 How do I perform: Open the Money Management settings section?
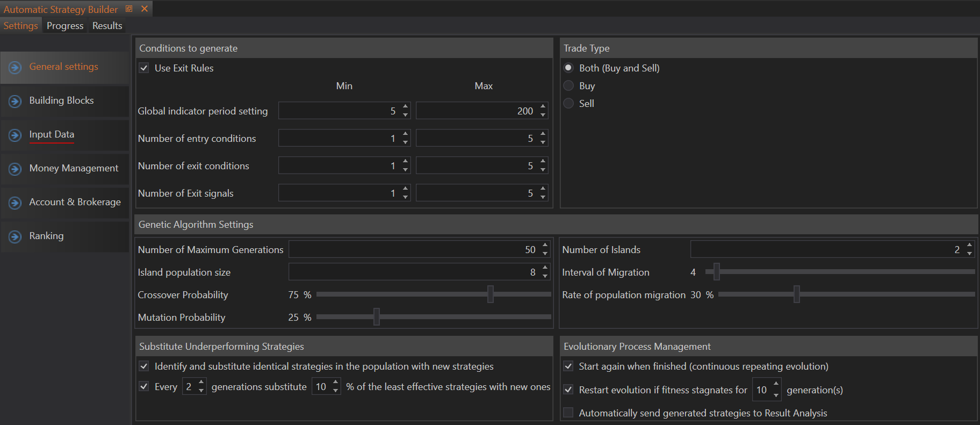74,168
